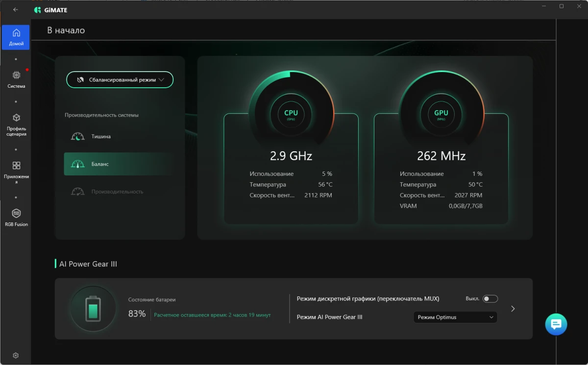588x365 pixels.
Task: Click CPU temperature value 56 °C
Action: (325, 185)
